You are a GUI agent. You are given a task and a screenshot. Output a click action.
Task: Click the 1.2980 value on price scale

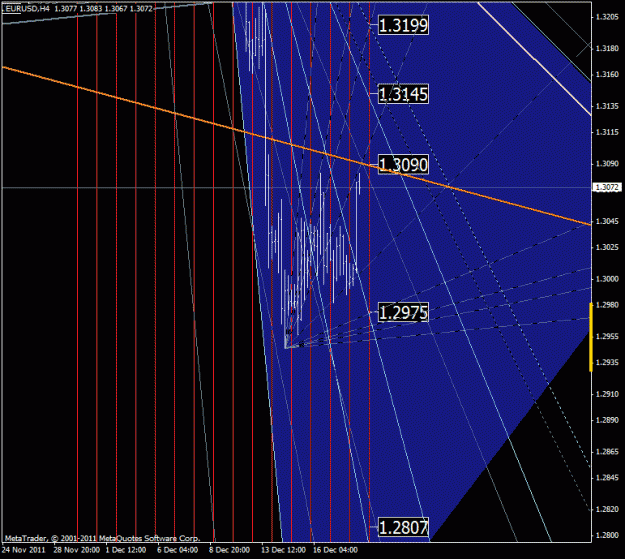pyautogui.click(x=607, y=305)
